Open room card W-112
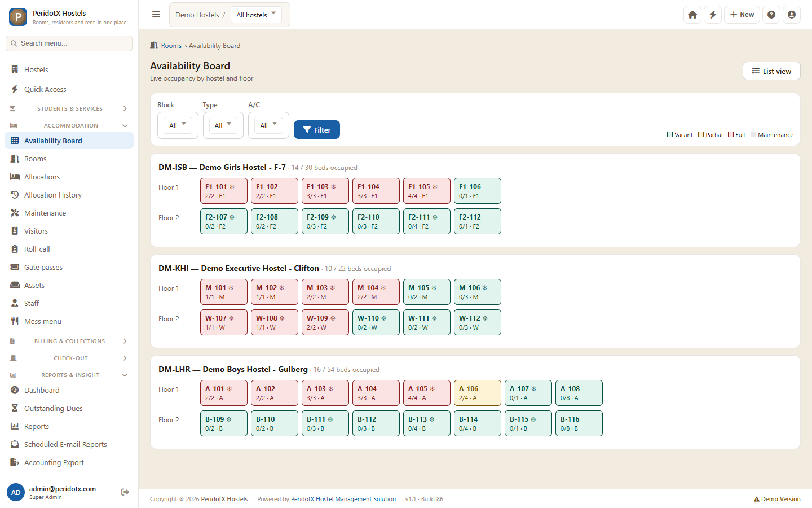Image resolution: width=812 pixels, height=508 pixels. point(478,322)
